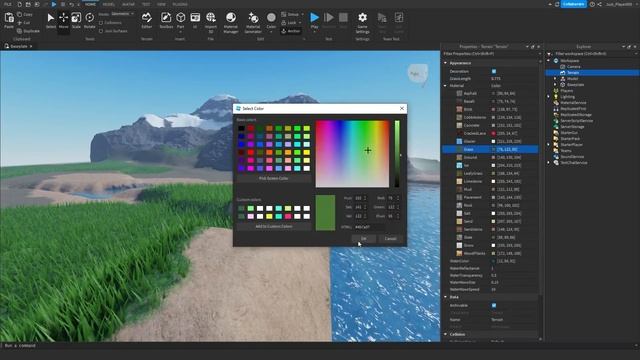Select the Move tool in the ribbon
640x360 pixels.
pyautogui.click(x=63, y=20)
